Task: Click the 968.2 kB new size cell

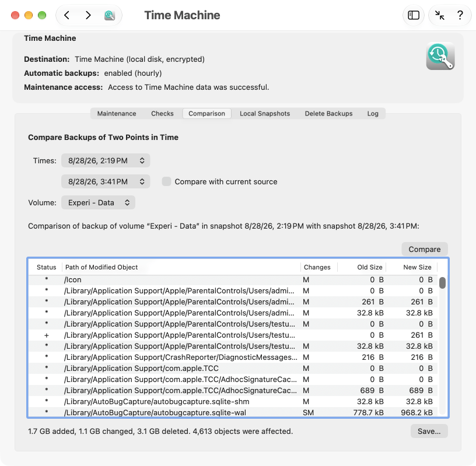Action: click(416, 412)
